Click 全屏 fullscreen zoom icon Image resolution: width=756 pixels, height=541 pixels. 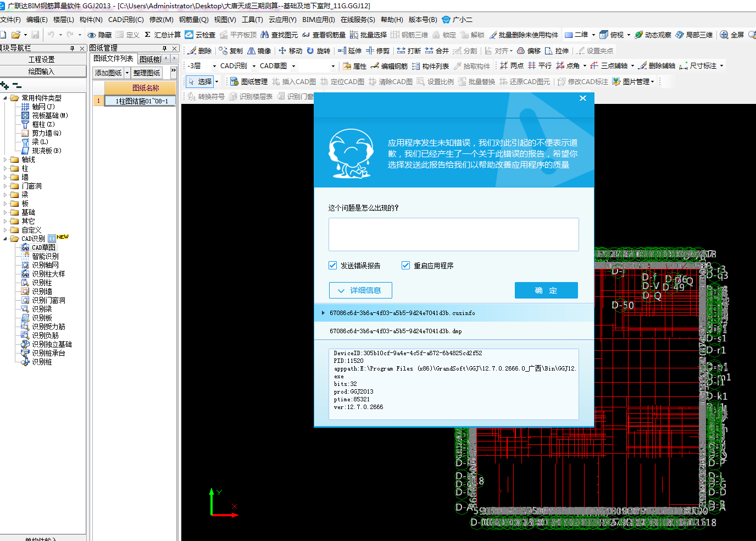coord(724,35)
